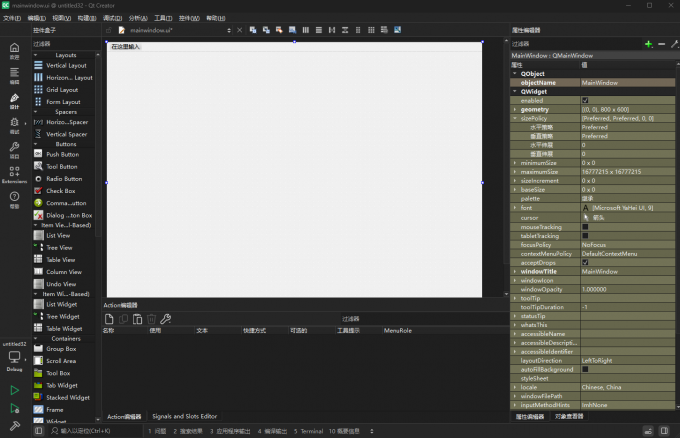Click the objectName value field

(x=625, y=82)
